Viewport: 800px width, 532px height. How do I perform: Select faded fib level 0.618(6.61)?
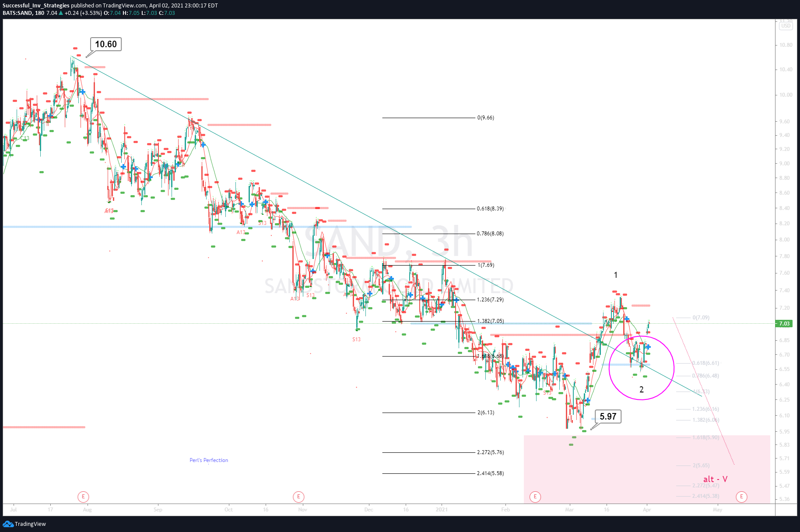pos(705,363)
